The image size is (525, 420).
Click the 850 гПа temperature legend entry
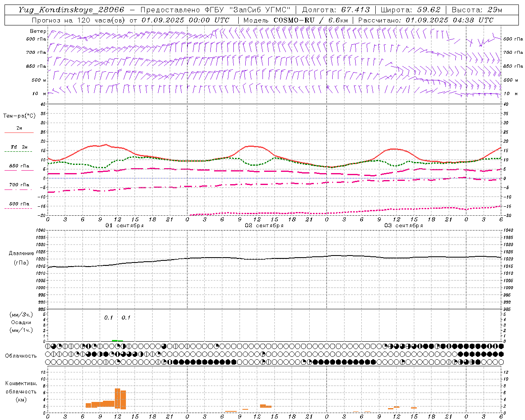coord(19,167)
